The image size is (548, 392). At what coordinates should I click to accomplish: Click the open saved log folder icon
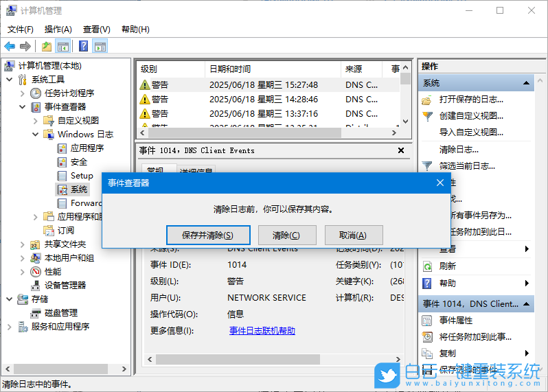[426, 100]
